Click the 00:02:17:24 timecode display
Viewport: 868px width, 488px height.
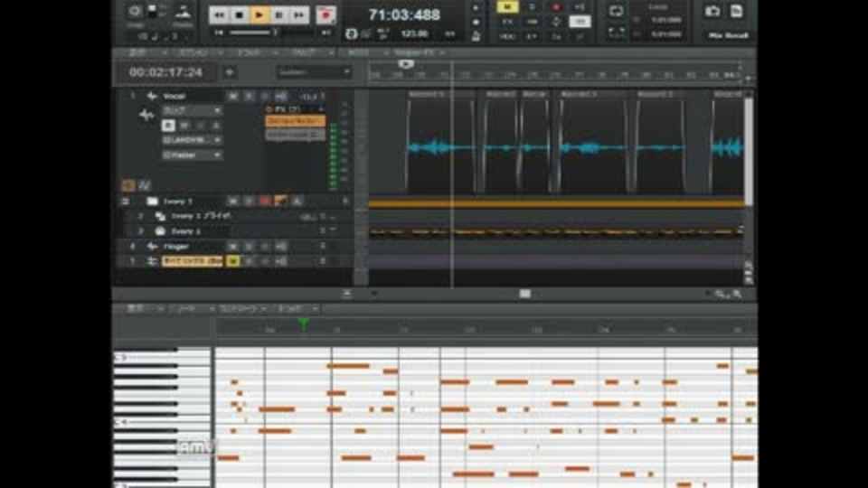pyautogui.click(x=165, y=72)
